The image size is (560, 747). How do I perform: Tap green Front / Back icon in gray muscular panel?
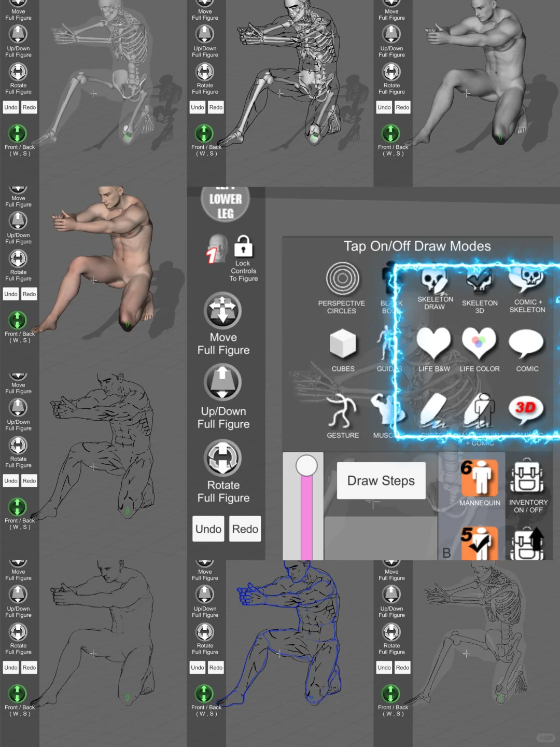(x=391, y=133)
